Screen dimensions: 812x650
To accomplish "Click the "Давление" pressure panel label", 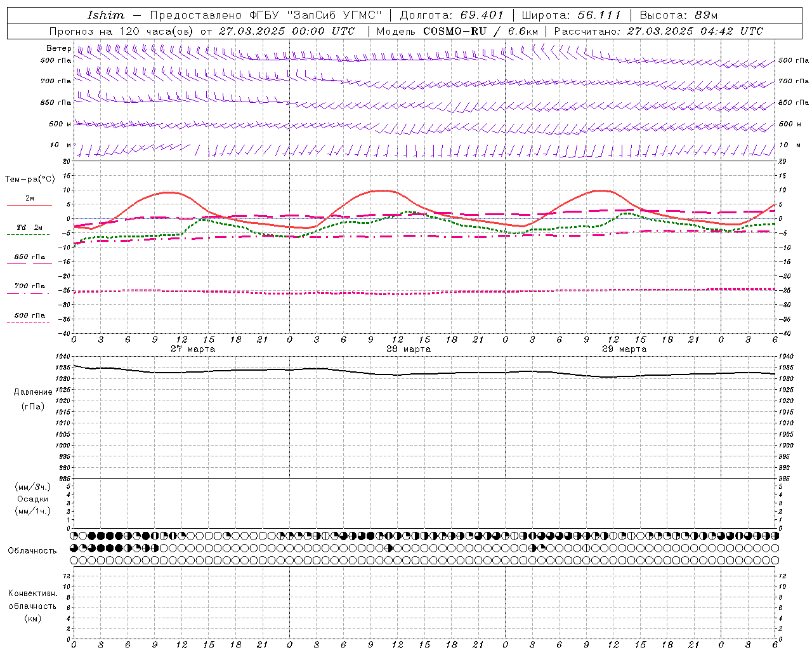I will click(x=33, y=392).
